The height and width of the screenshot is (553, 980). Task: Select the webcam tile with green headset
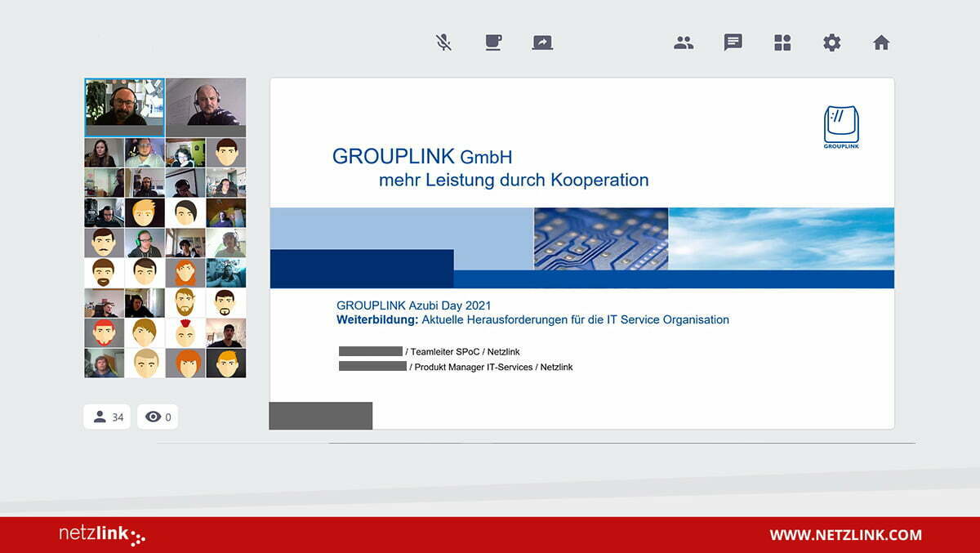(x=145, y=243)
